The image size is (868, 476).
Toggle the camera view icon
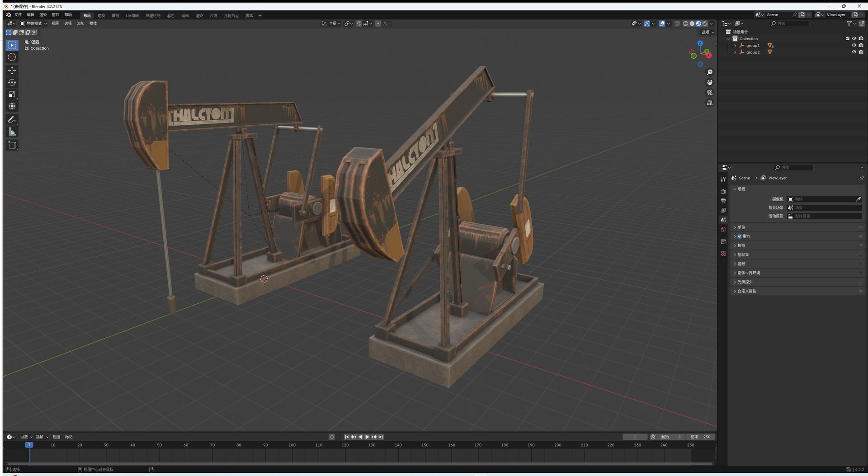[x=710, y=93]
